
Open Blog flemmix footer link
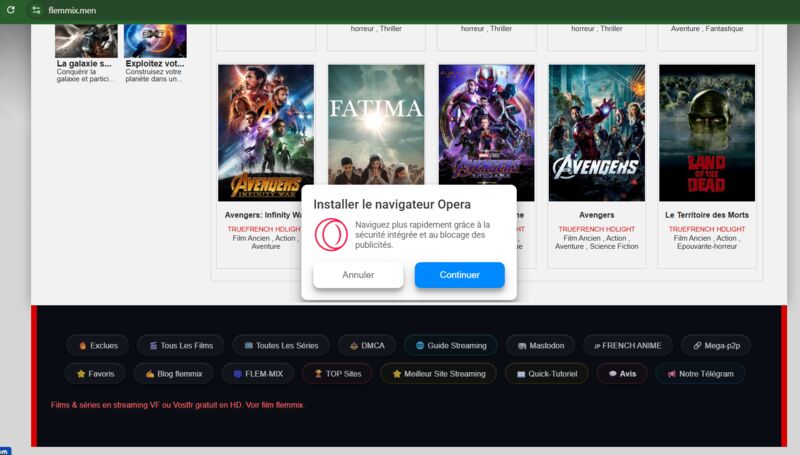173,373
